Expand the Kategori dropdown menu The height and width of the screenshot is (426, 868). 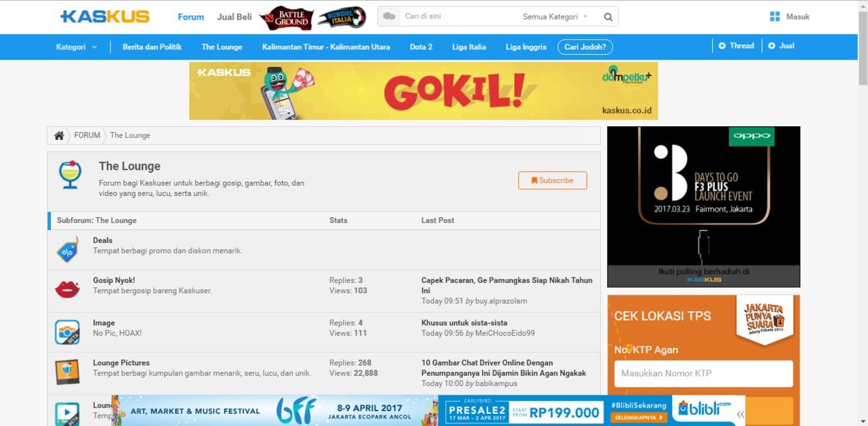point(77,47)
